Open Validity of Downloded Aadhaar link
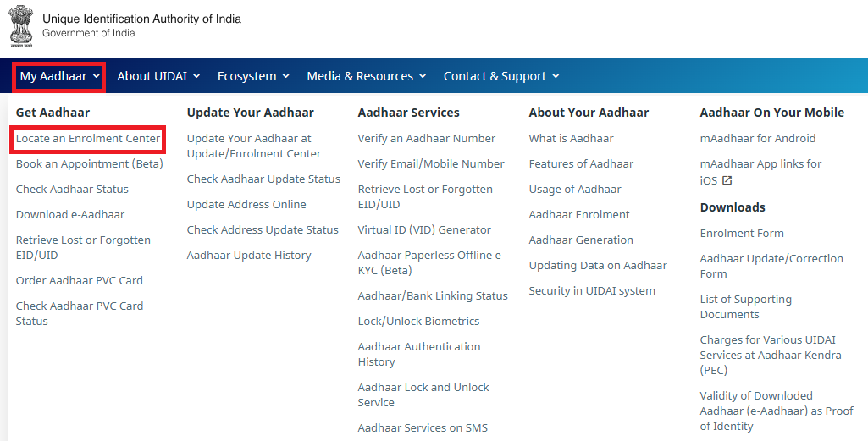Viewport: 868px width, 441px height. click(x=777, y=411)
